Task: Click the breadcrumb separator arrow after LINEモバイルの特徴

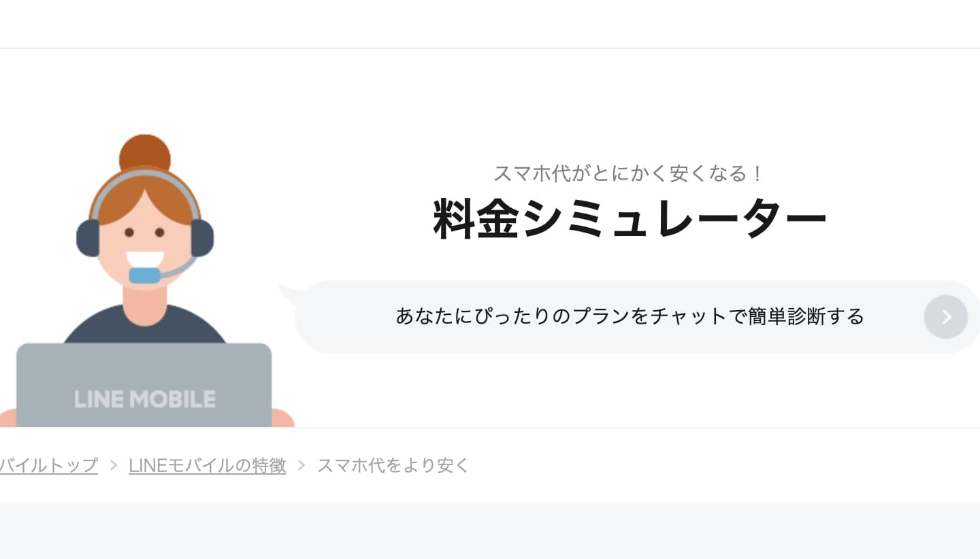Action: click(301, 466)
